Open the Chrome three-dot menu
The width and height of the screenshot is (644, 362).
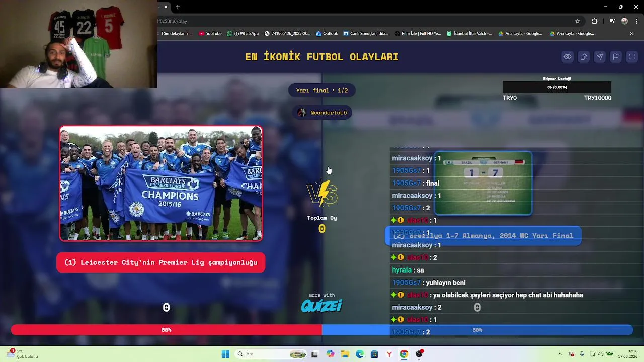[635, 21]
